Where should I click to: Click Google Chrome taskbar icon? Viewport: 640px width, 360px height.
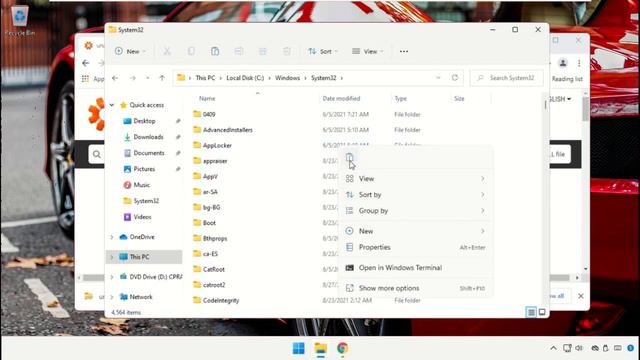click(x=342, y=348)
